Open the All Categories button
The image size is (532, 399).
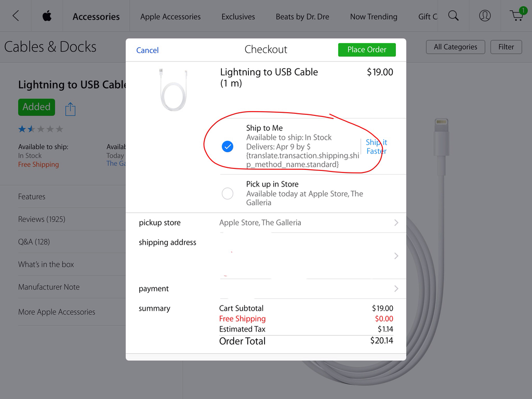[x=455, y=47]
